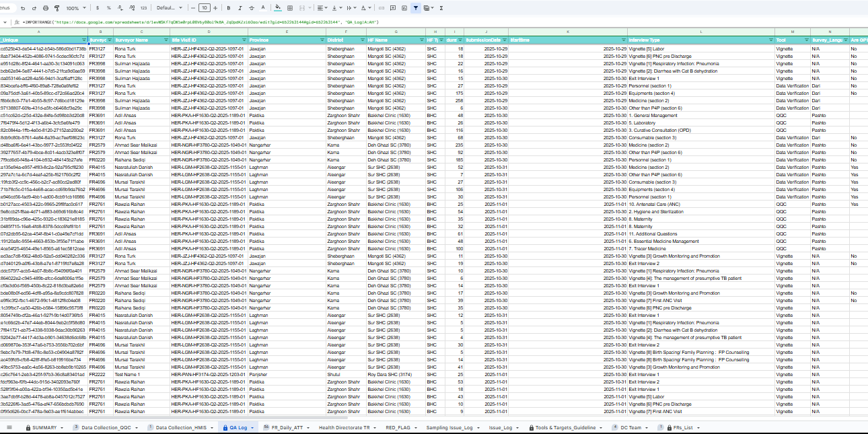868x434 pixels.
Task: Switch to Health Directorate TR tab
Action: tap(345, 427)
